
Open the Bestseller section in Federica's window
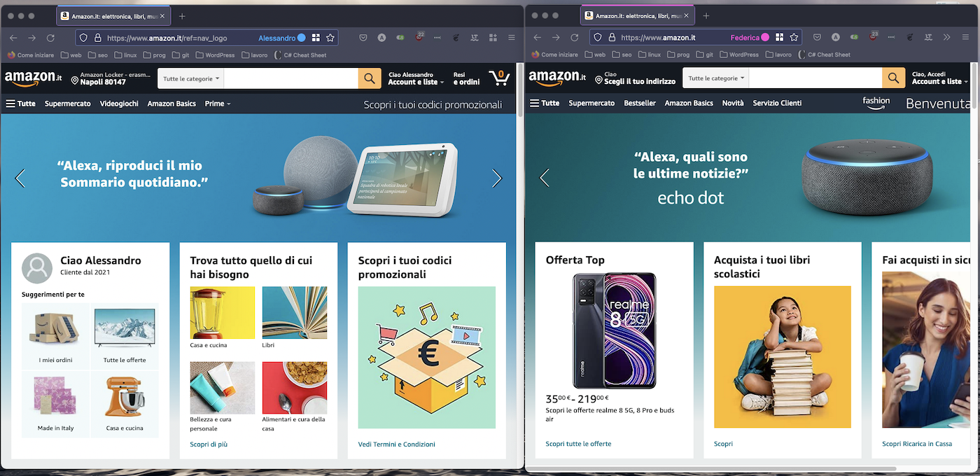[x=639, y=102]
